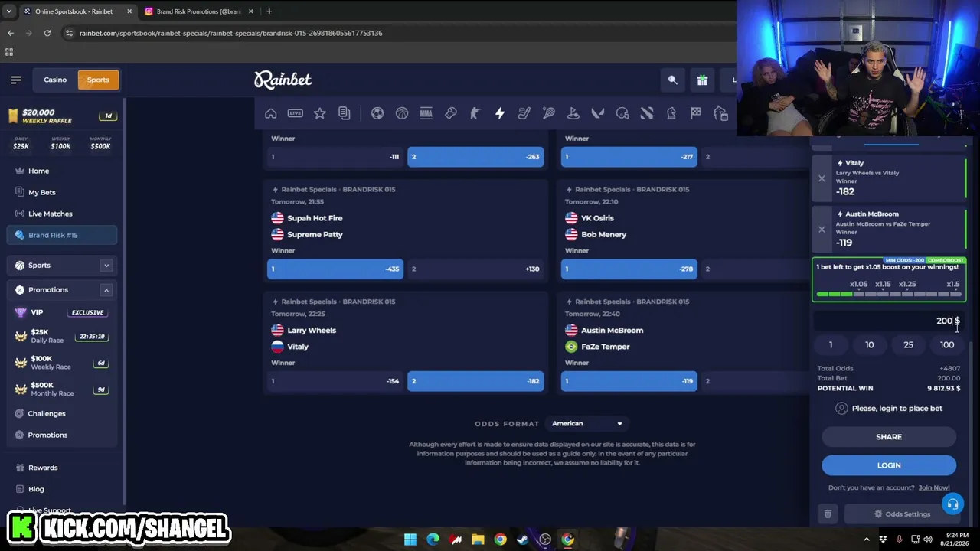980x551 pixels.
Task: Open the site search magnifier
Action: coord(672,80)
